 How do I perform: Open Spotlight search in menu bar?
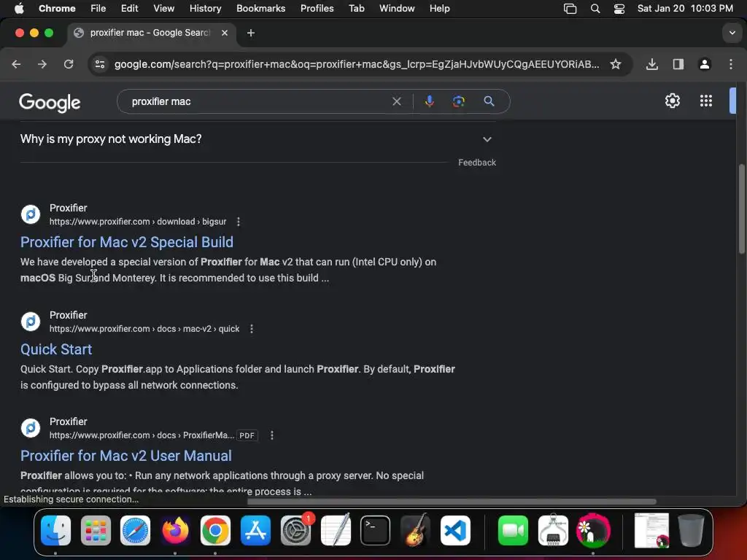595,9
